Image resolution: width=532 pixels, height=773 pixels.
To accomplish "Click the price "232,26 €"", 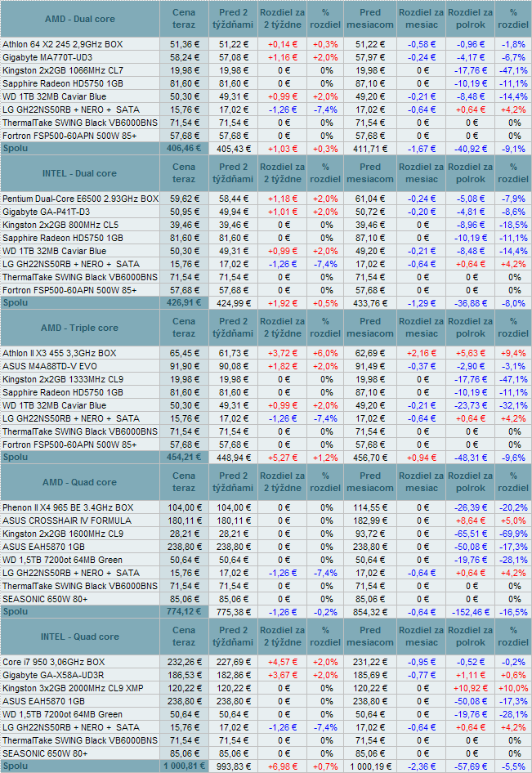I will tap(183, 662).
